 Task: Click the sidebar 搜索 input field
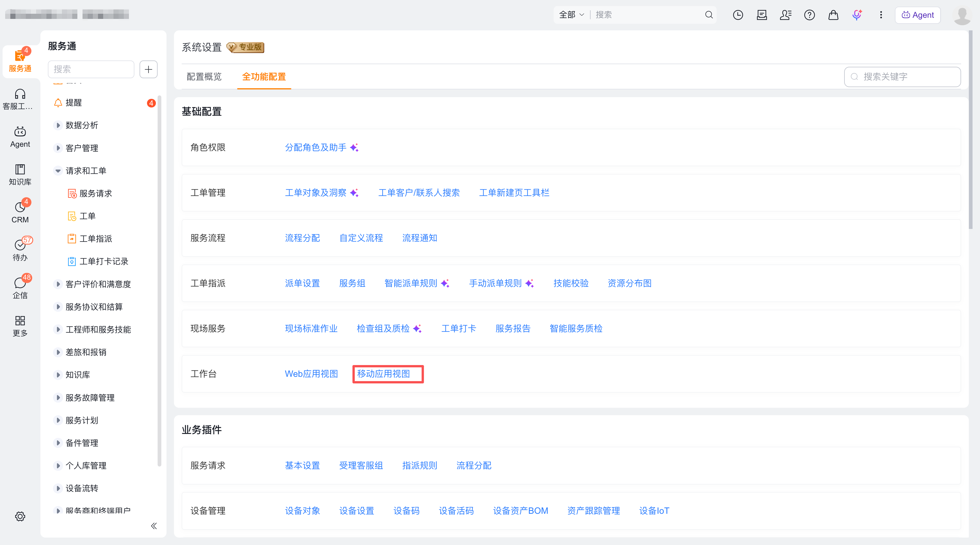click(x=91, y=69)
